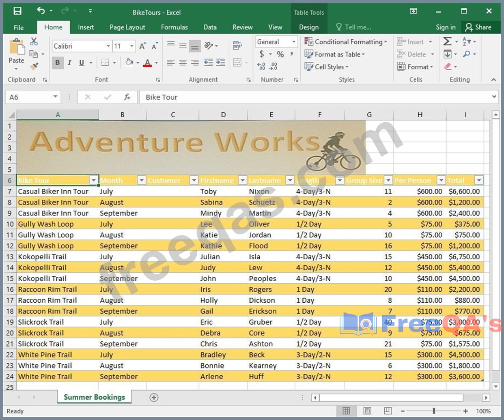Click the Cut scissors icon
This screenshot has width=504, height=420.
(34, 41)
